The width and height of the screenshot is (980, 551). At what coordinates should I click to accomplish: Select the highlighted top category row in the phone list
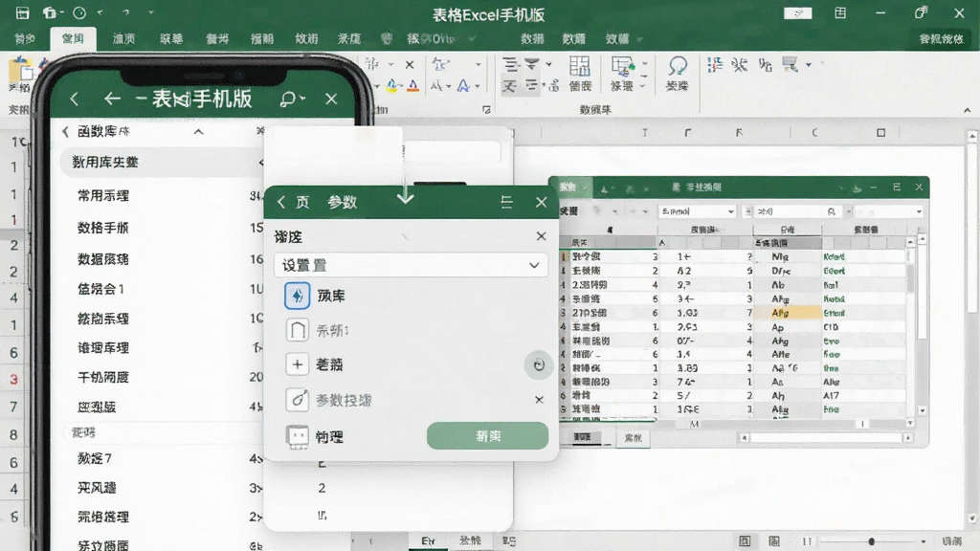pyautogui.click(x=163, y=162)
